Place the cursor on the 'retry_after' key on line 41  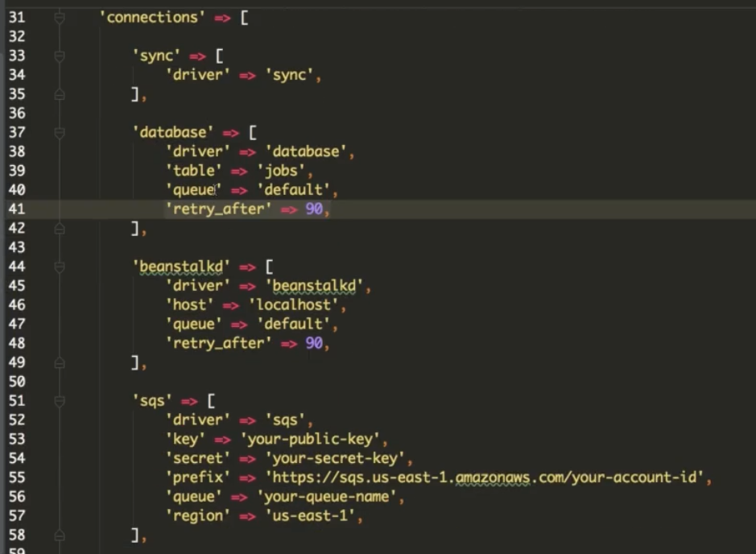(x=215, y=209)
